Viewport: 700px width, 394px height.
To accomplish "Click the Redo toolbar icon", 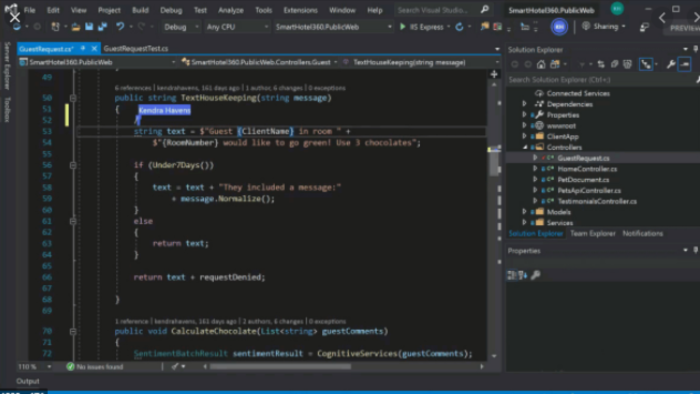I will [142, 27].
